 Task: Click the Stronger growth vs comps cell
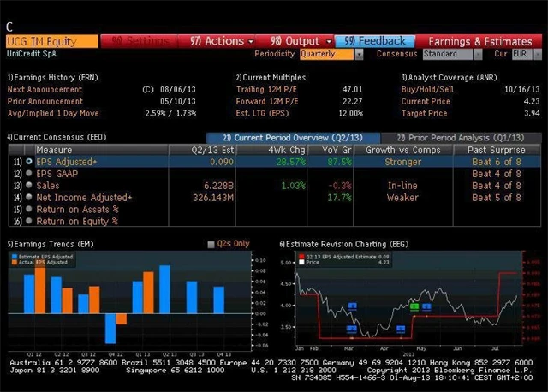(x=403, y=162)
